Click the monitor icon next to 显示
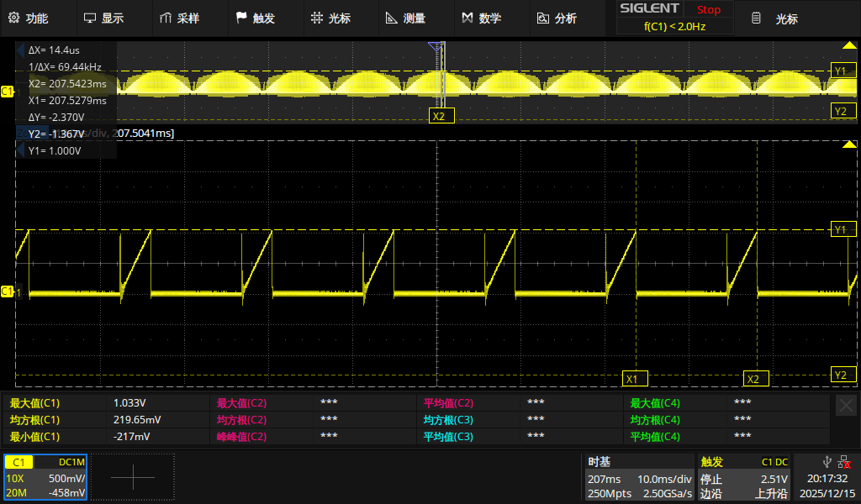The width and height of the screenshot is (861, 504). click(x=89, y=18)
